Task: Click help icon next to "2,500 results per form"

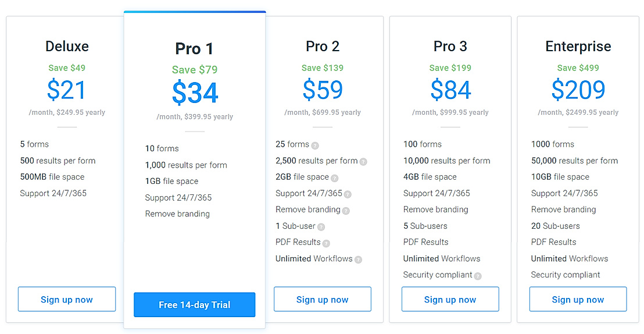Action: [363, 162]
